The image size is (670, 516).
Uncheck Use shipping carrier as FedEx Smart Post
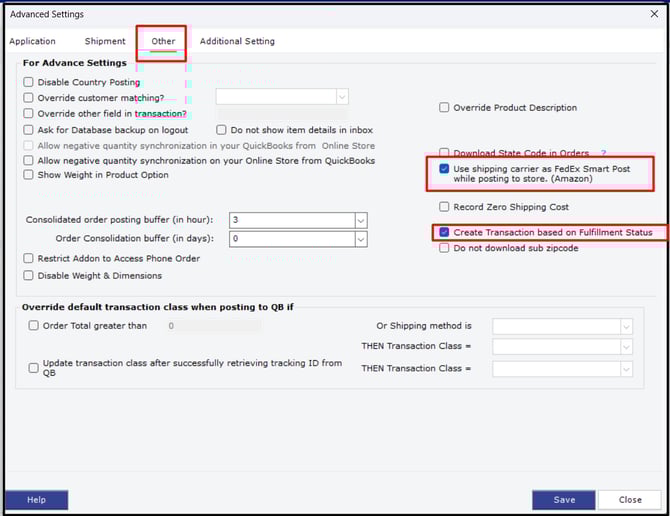pyautogui.click(x=444, y=169)
